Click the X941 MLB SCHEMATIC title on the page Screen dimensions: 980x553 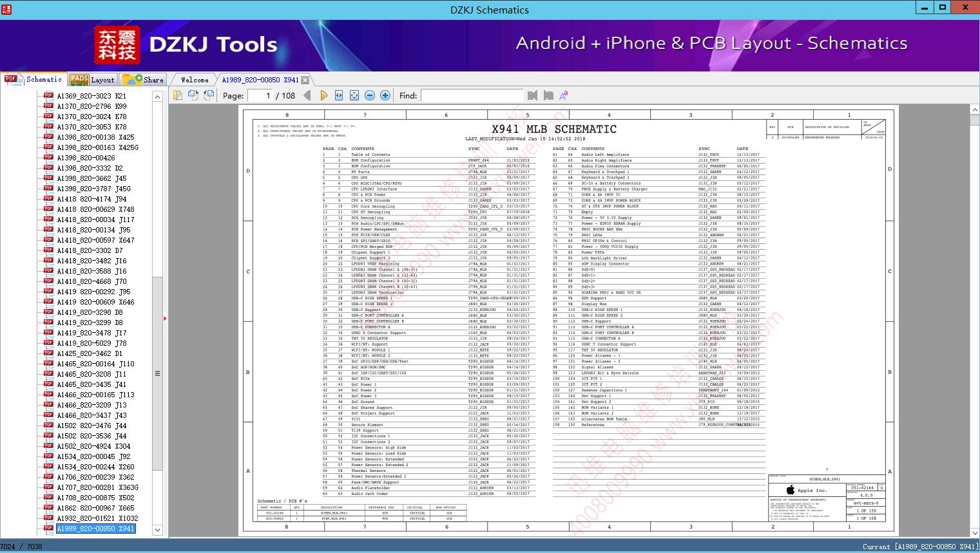pos(554,129)
